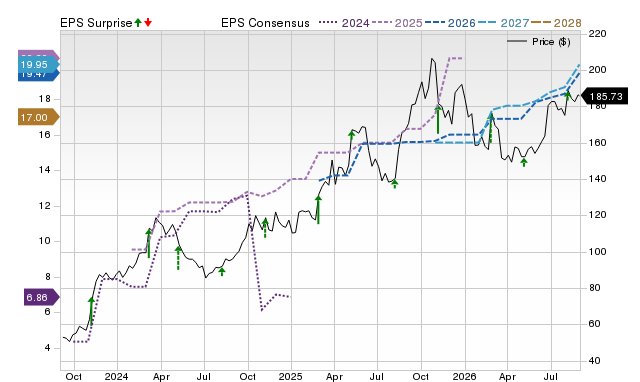Click the black 185.73 price flag
Viewport: 640px width, 382px height.
pyautogui.click(x=604, y=97)
